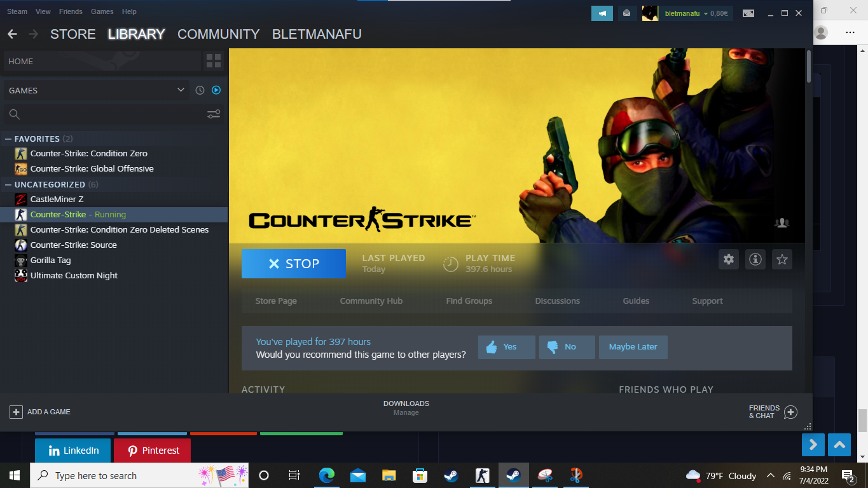Viewport: 868px width, 488px height.
Task: Open the Store tab
Action: pyautogui.click(x=72, y=34)
